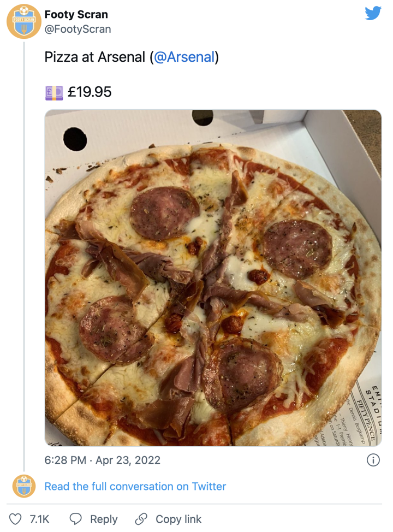Click the Twitter bird logo
Viewport: 393px width, 532px height.
373,14
